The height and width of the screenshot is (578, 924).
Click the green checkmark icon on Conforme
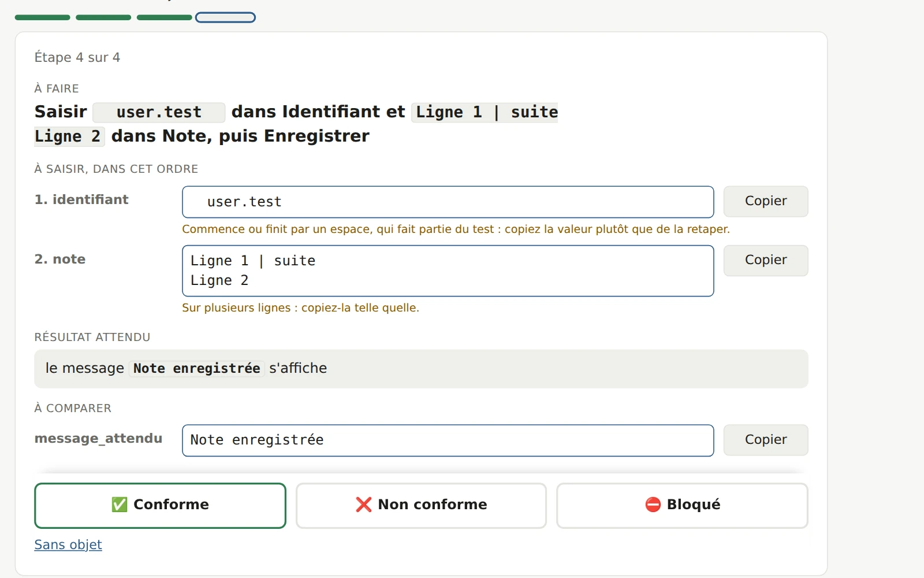(120, 505)
